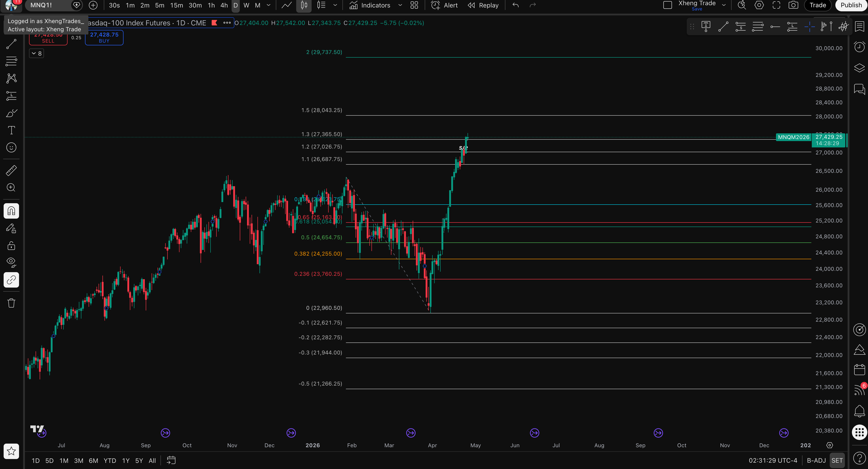Open the object tree layers panel

tap(859, 68)
